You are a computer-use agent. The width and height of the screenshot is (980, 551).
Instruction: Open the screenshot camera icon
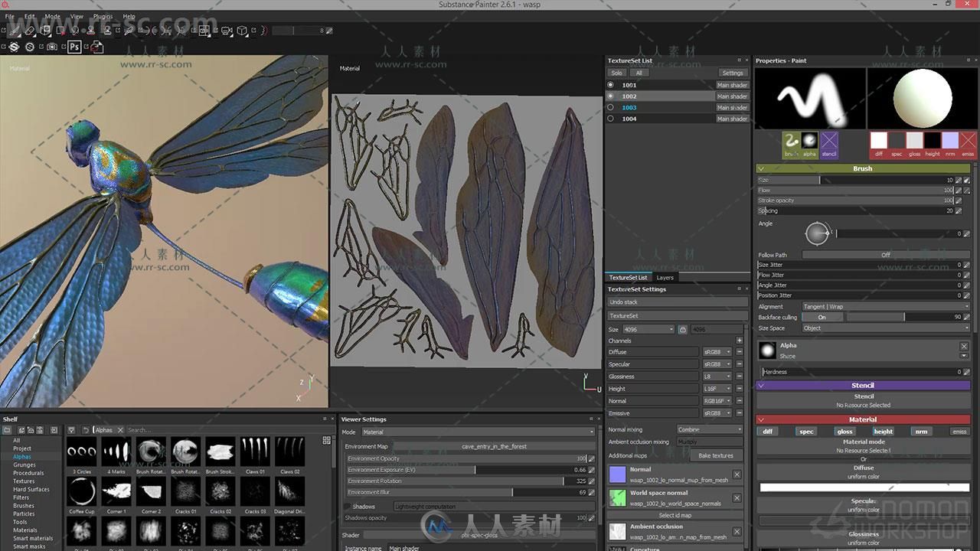coord(52,47)
